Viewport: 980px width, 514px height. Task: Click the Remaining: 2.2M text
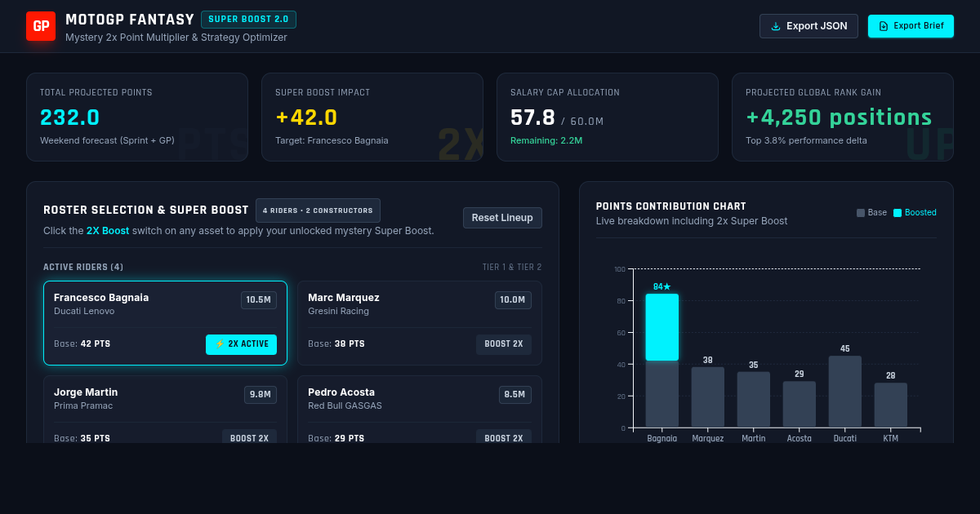(546, 140)
